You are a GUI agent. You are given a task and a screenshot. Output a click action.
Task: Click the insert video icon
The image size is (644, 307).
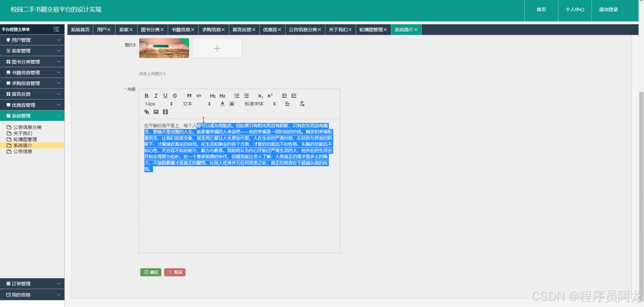click(165, 112)
